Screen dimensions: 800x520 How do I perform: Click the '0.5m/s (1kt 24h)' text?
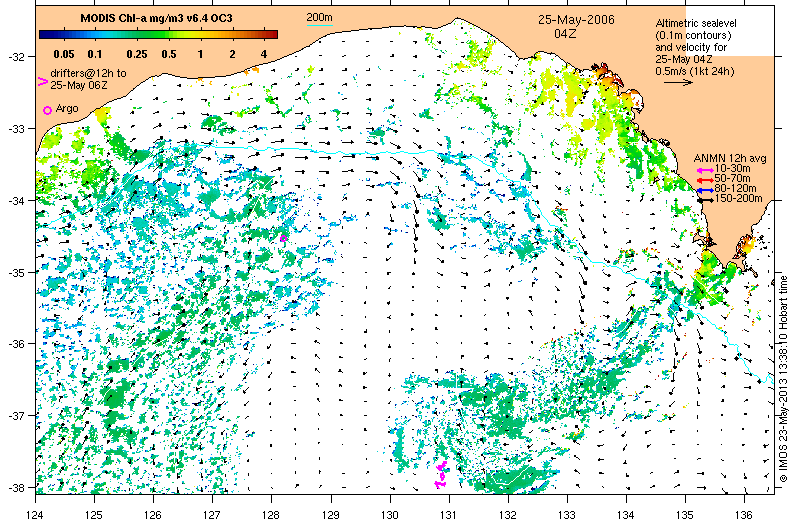695,71
